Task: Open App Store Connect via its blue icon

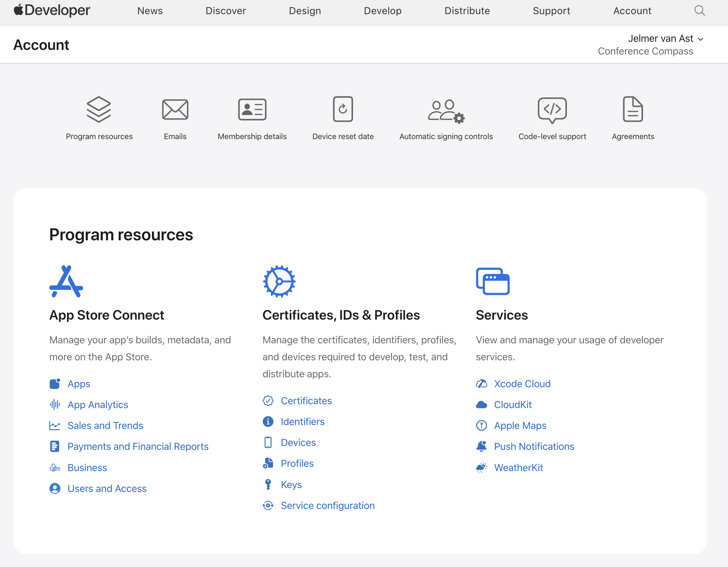Action: pos(67,281)
